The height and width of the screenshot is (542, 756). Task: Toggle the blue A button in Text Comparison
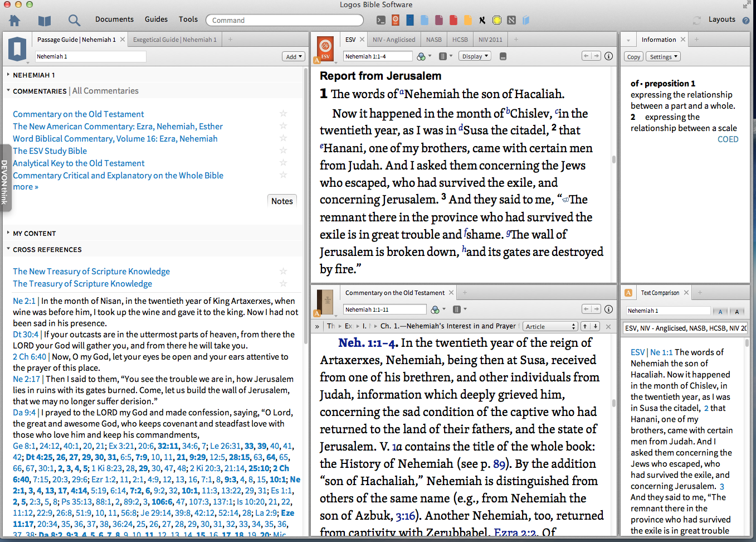[x=720, y=311]
